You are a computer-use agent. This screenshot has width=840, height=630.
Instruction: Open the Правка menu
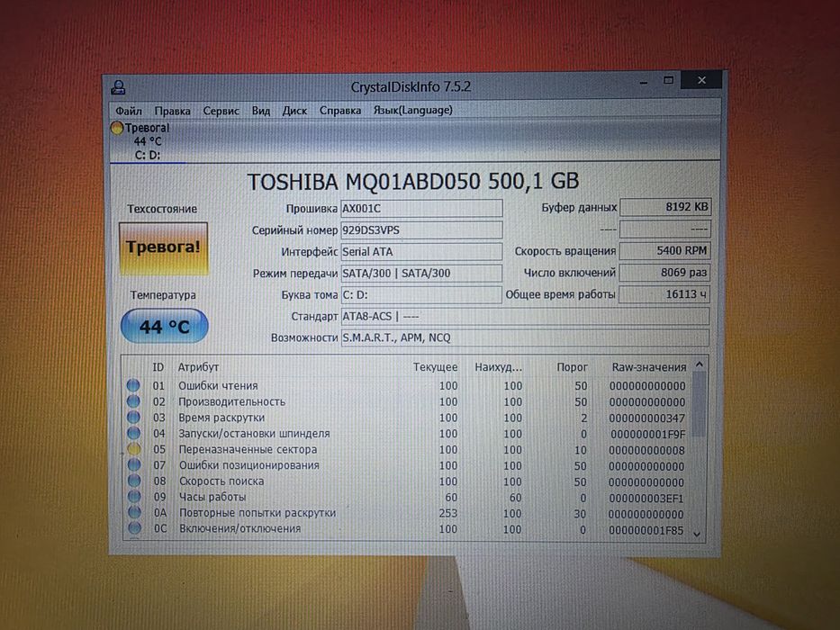click(x=172, y=111)
